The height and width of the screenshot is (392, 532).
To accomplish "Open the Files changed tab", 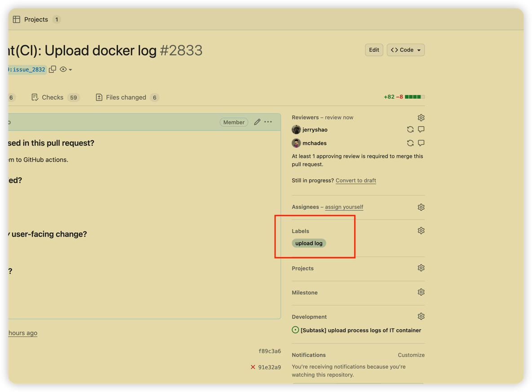I will click(x=126, y=97).
